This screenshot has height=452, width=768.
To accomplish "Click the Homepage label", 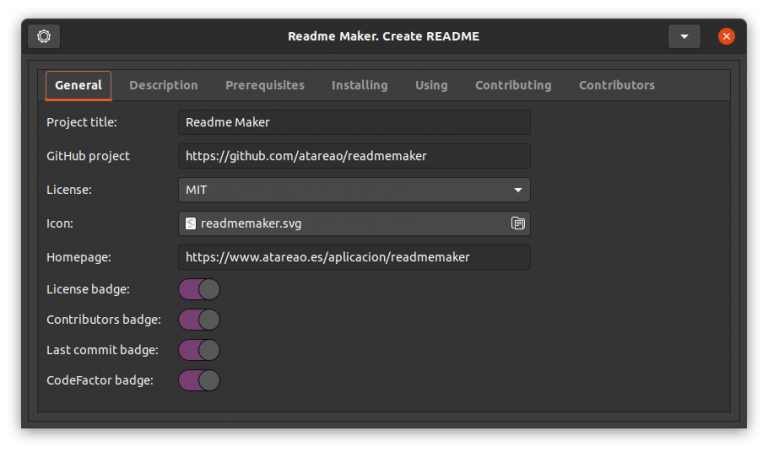I will [79, 258].
